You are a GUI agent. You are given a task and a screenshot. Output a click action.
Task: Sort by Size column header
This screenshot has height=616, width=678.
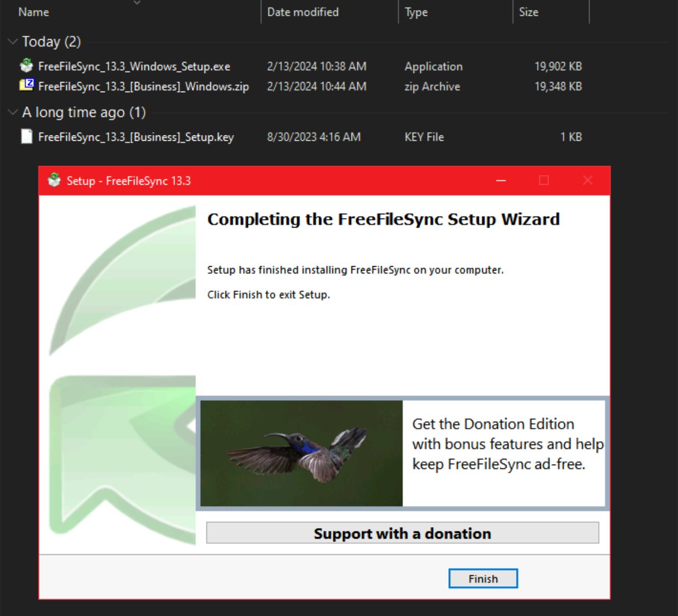(x=529, y=12)
